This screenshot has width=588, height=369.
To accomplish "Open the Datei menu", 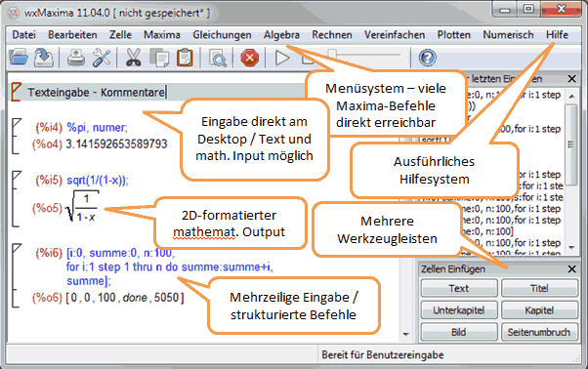I will [24, 35].
